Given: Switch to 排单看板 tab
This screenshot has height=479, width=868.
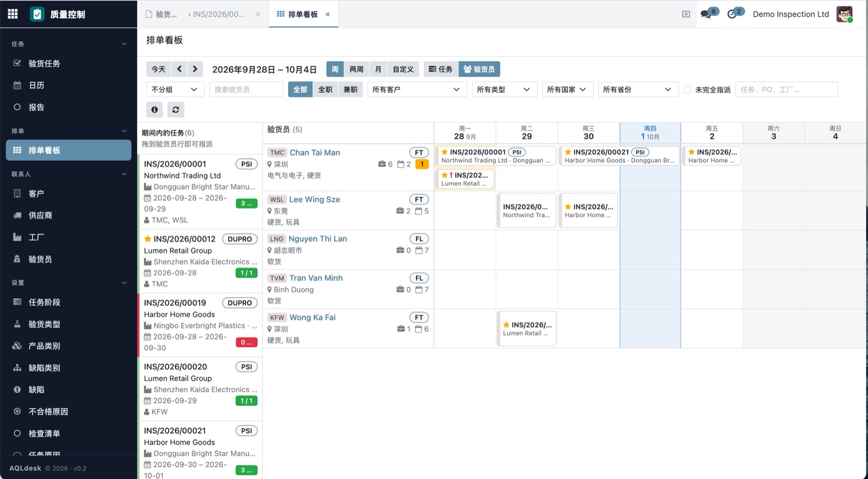Looking at the screenshot, I should tap(303, 14).
